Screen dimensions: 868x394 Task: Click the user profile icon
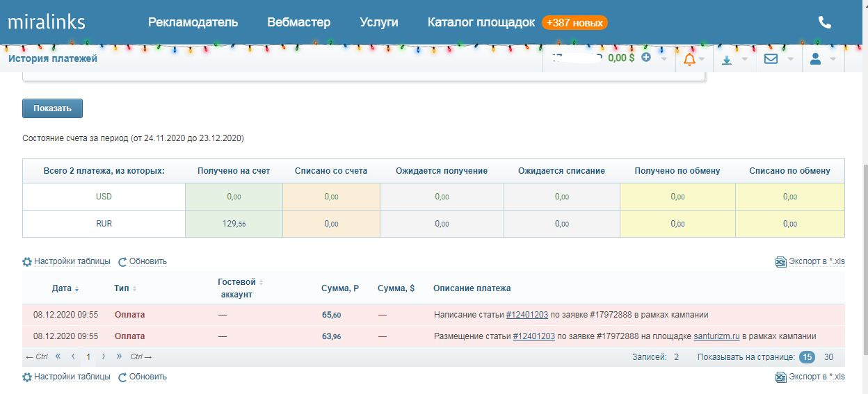pyautogui.click(x=816, y=59)
